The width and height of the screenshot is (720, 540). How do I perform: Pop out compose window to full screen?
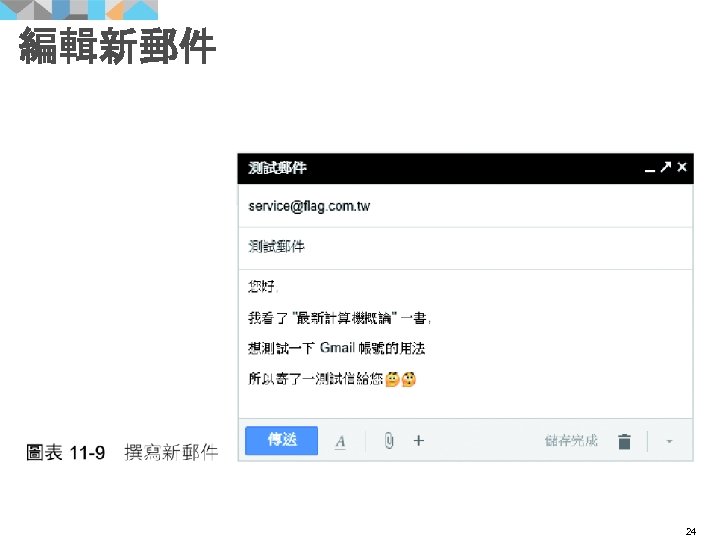pos(665,167)
